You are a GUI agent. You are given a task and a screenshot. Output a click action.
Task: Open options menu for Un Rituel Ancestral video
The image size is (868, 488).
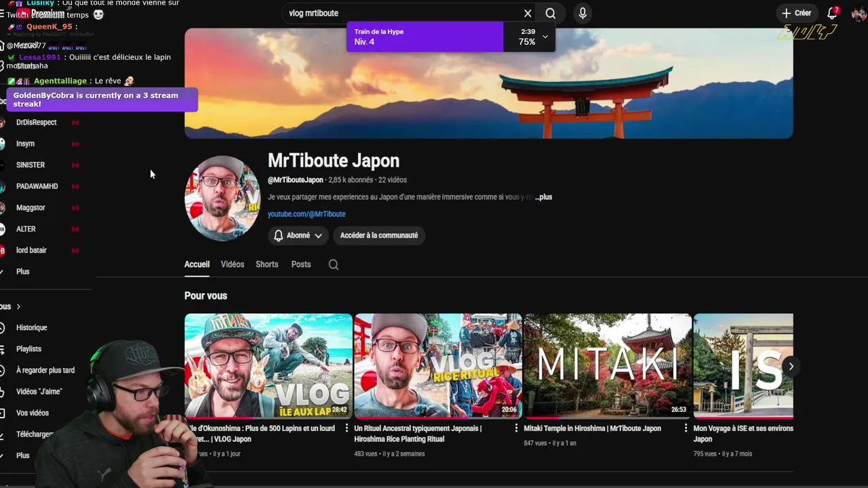pos(516,428)
